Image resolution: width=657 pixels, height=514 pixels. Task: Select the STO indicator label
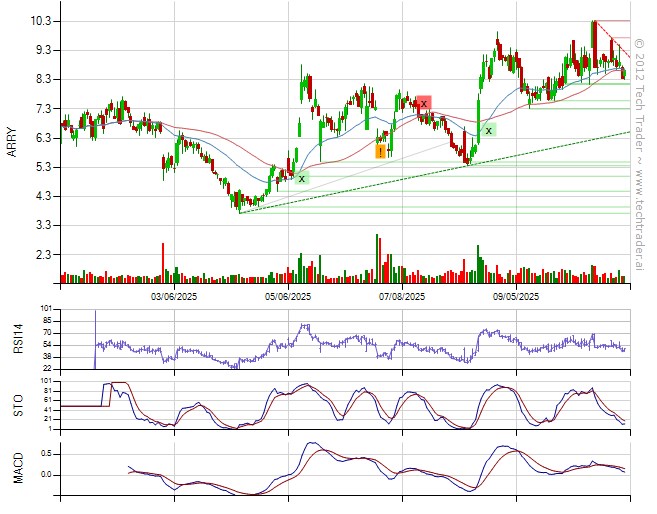(18, 405)
